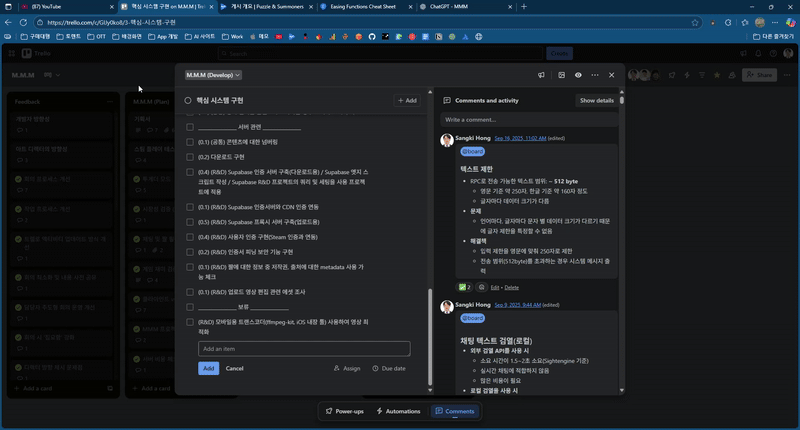
Task: Click the Show details button
Action: tap(596, 100)
